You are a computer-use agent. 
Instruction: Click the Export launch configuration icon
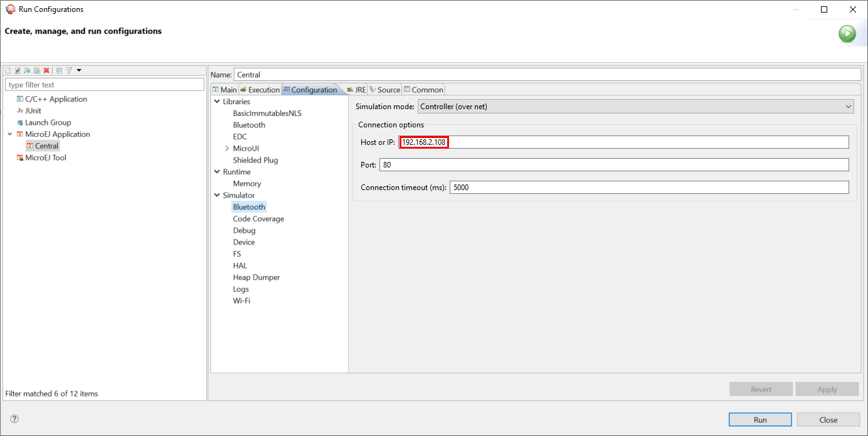[27, 70]
